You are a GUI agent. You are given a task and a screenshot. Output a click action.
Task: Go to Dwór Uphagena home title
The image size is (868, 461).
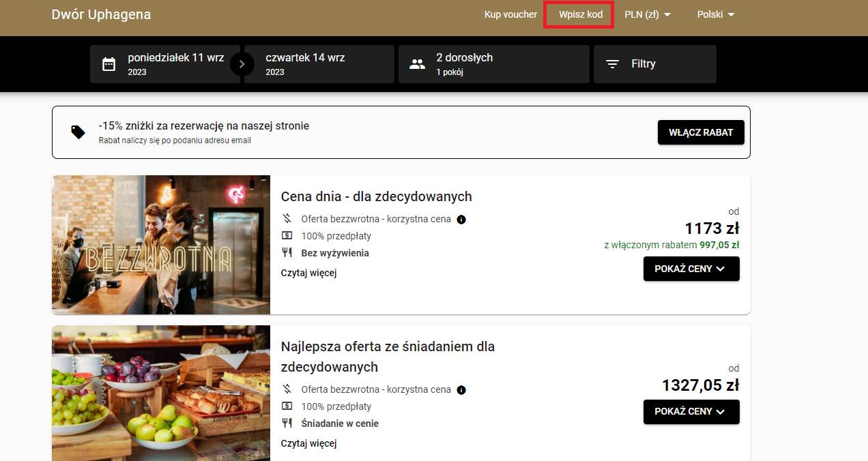(x=101, y=14)
